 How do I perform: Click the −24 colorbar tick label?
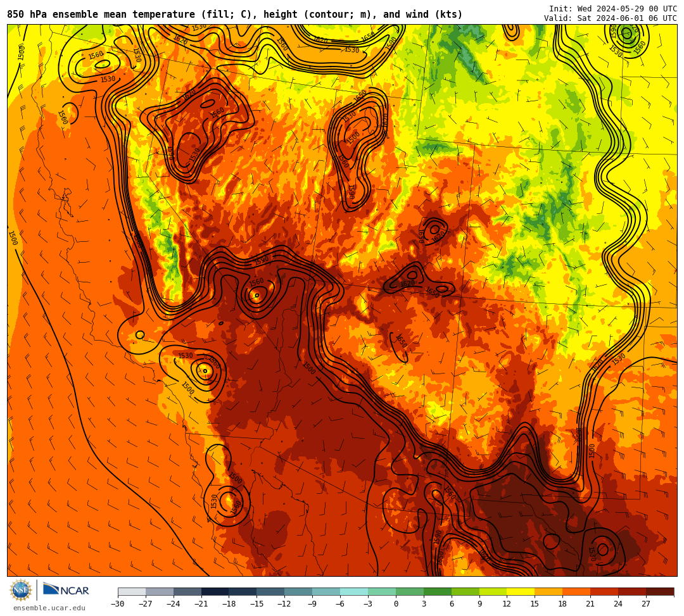tap(174, 604)
